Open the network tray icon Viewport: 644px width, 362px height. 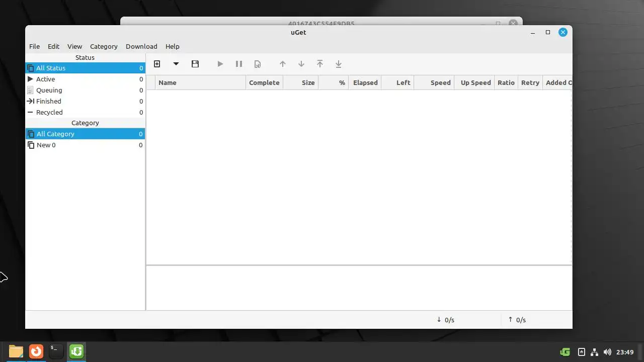(594, 352)
